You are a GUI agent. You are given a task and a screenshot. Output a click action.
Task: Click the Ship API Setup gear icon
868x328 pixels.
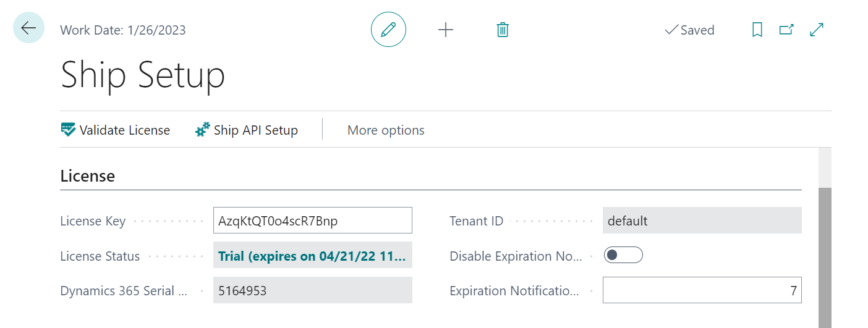pos(202,130)
